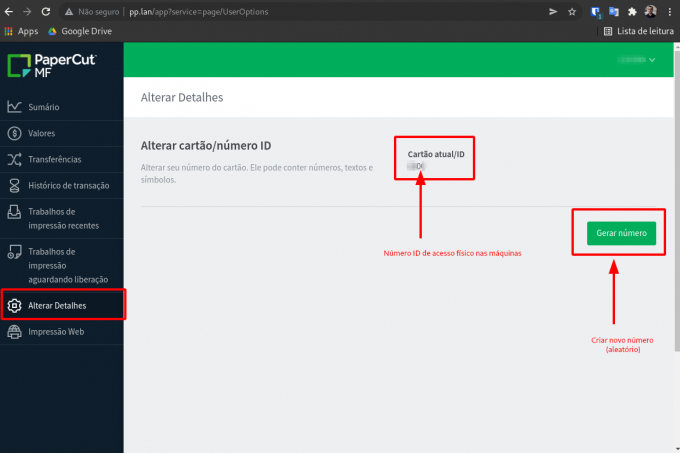Click the jobs awaiting release icon
This screenshot has width=680, height=453.
pos(14,252)
